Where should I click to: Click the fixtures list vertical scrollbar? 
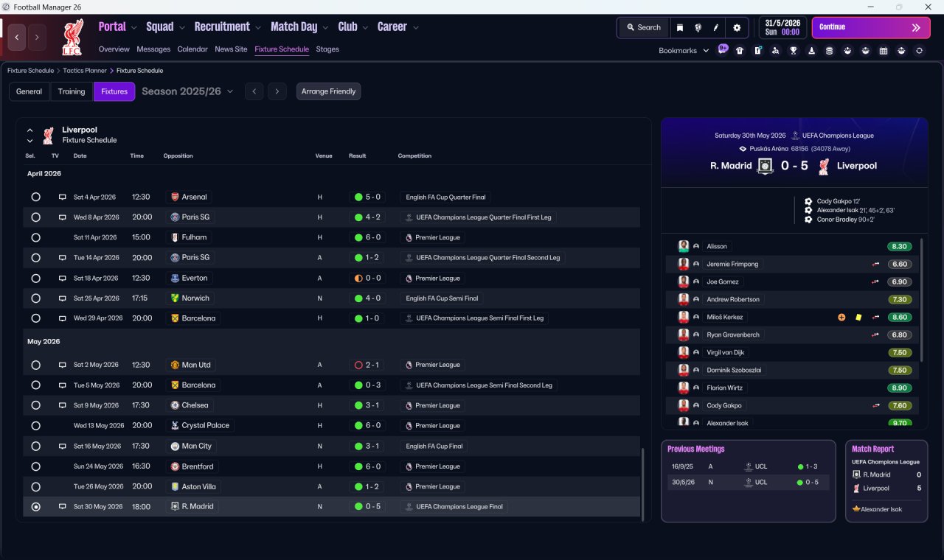click(x=645, y=484)
